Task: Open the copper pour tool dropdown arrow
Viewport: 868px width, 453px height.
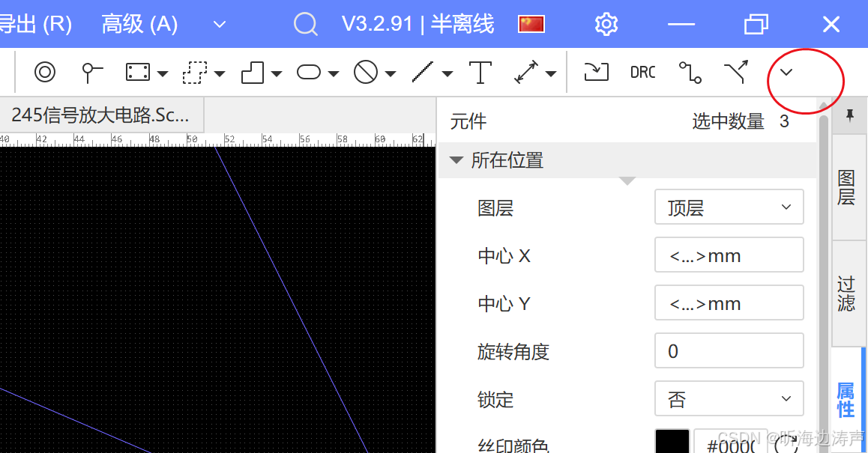Action: coord(277,73)
